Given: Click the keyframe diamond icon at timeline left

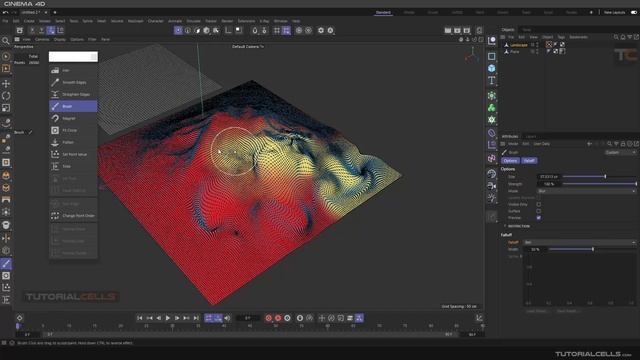Looking at the screenshot, I should tap(20, 318).
